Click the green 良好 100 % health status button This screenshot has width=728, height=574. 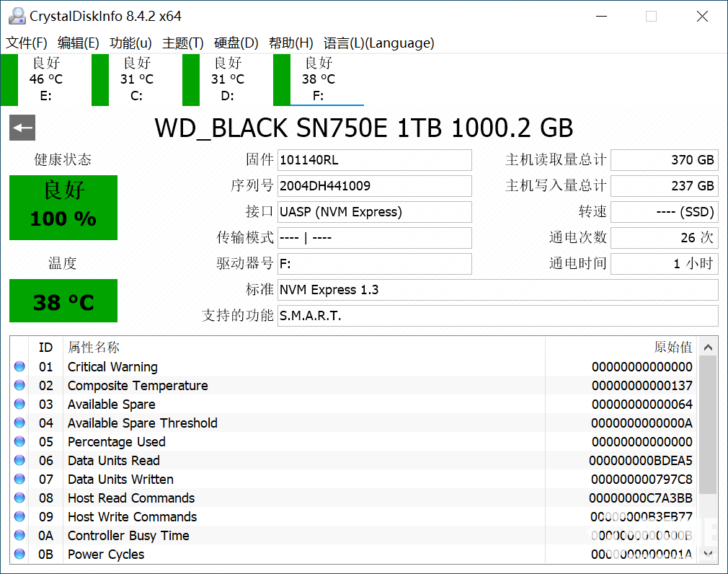coord(63,208)
